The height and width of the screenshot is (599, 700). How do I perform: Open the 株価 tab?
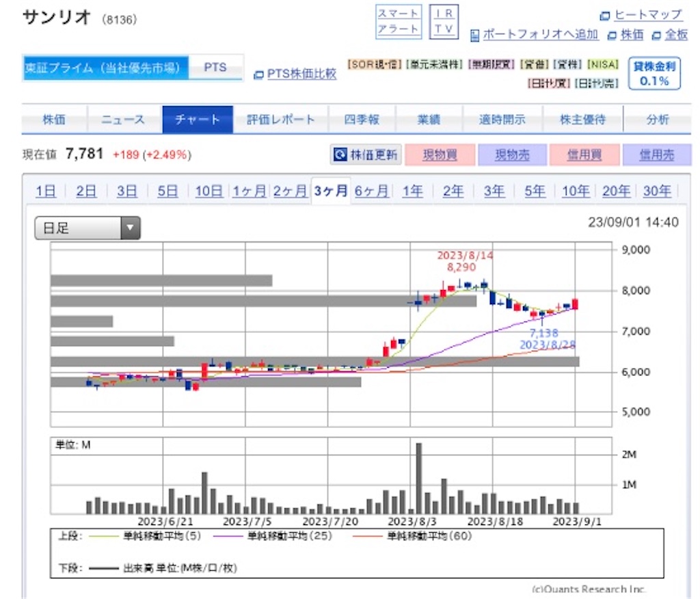(x=54, y=119)
